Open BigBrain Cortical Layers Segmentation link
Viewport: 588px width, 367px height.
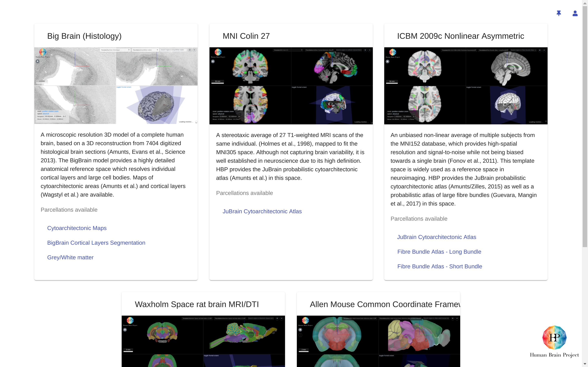(x=96, y=243)
